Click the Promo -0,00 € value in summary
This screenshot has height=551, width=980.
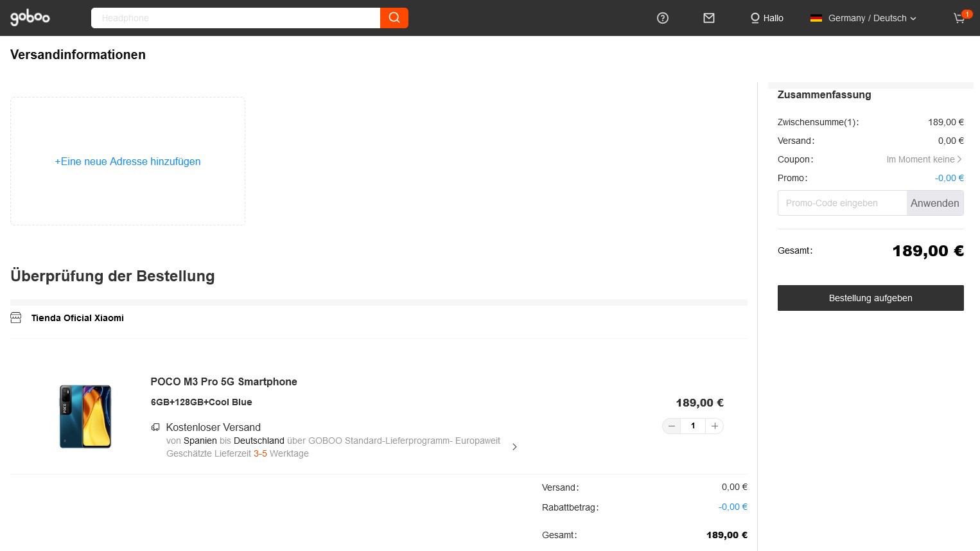[949, 178]
